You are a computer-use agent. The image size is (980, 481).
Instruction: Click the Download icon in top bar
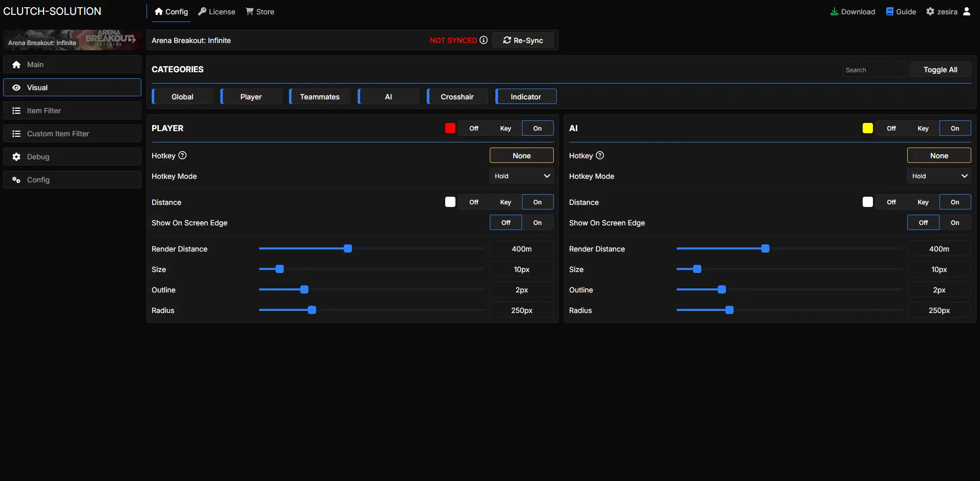(x=834, y=12)
